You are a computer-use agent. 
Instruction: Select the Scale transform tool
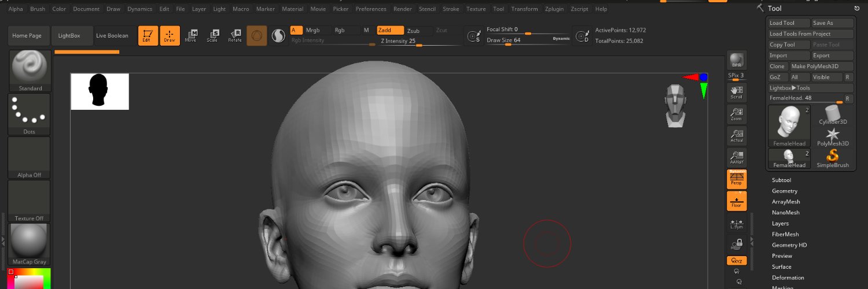click(213, 36)
